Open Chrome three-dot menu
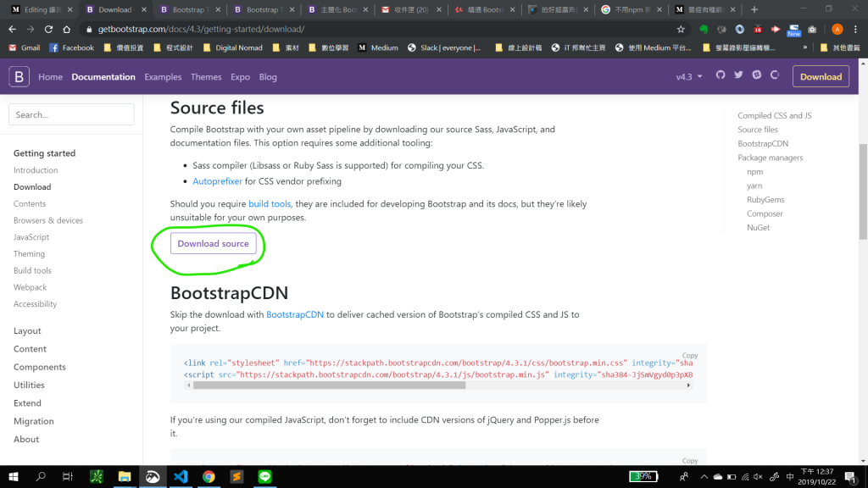868x488 pixels. (855, 29)
